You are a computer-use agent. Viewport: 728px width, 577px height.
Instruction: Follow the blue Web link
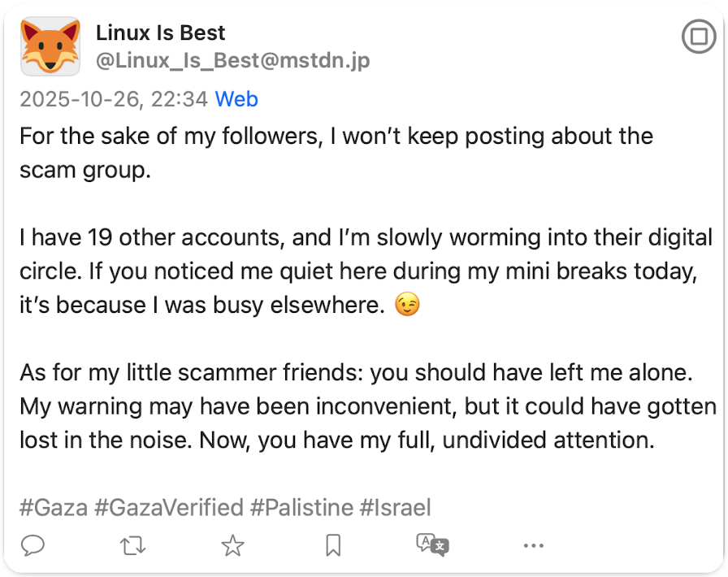tap(236, 99)
